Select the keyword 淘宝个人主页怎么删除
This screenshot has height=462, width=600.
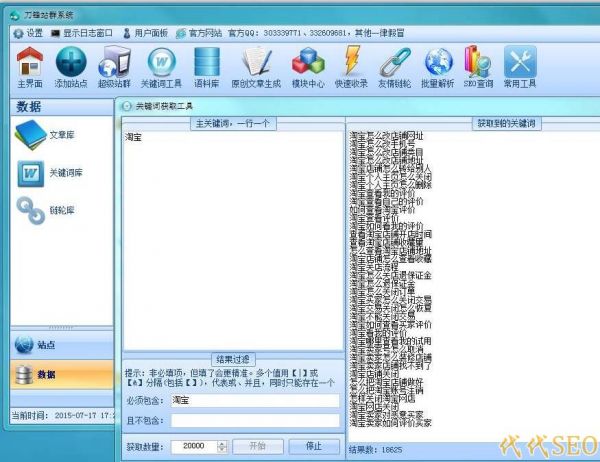pyautogui.click(x=391, y=185)
